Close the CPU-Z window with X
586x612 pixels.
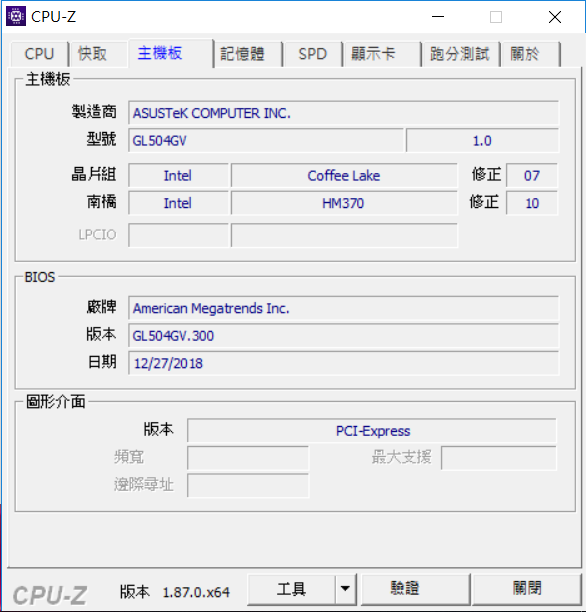tap(555, 17)
